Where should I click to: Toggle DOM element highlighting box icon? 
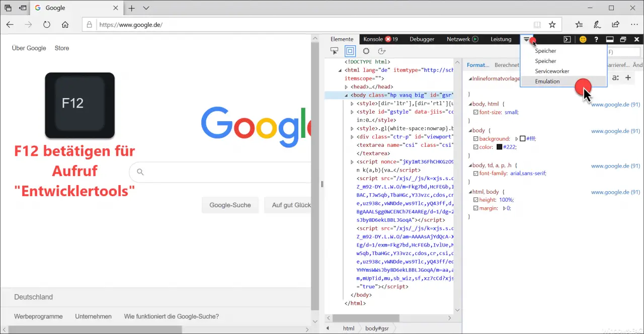(350, 51)
